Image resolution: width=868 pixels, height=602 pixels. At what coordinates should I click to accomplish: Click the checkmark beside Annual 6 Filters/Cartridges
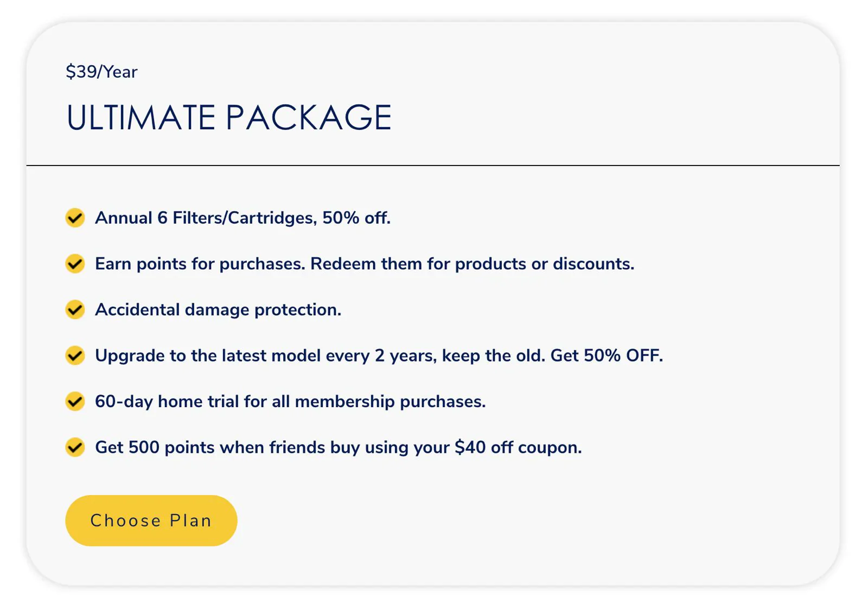coord(75,218)
